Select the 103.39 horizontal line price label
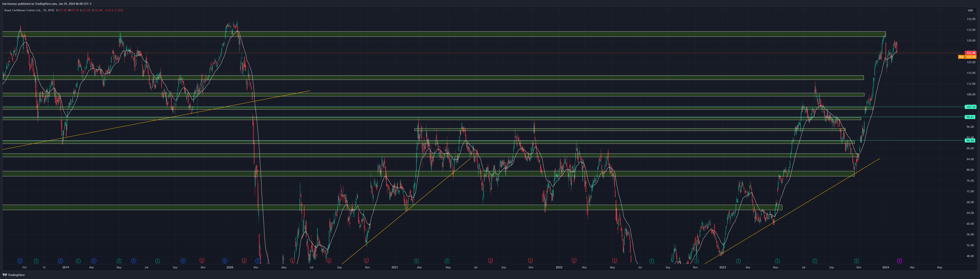 [x=970, y=107]
